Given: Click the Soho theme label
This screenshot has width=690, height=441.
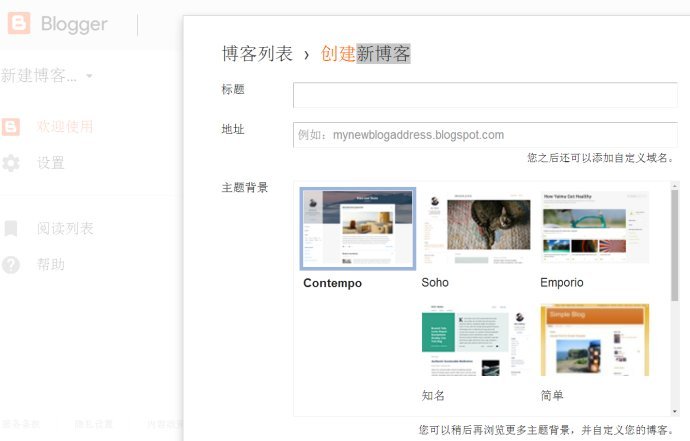Looking at the screenshot, I should tap(435, 283).
